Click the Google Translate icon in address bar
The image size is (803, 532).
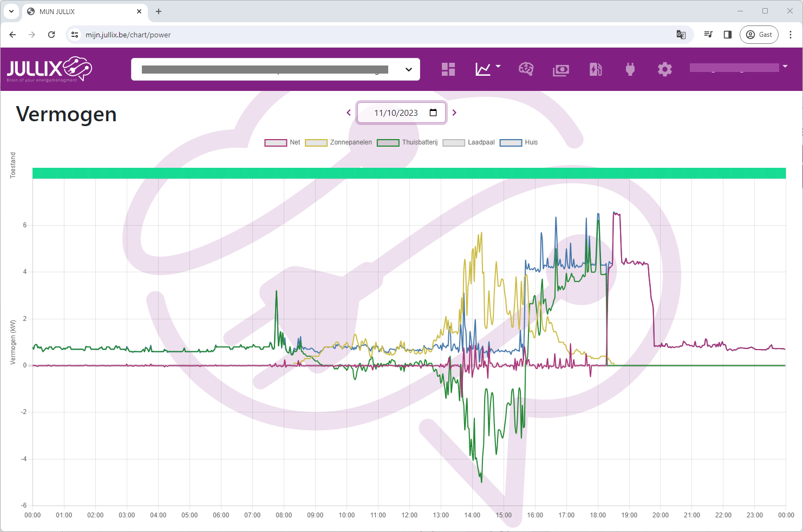tap(681, 35)
